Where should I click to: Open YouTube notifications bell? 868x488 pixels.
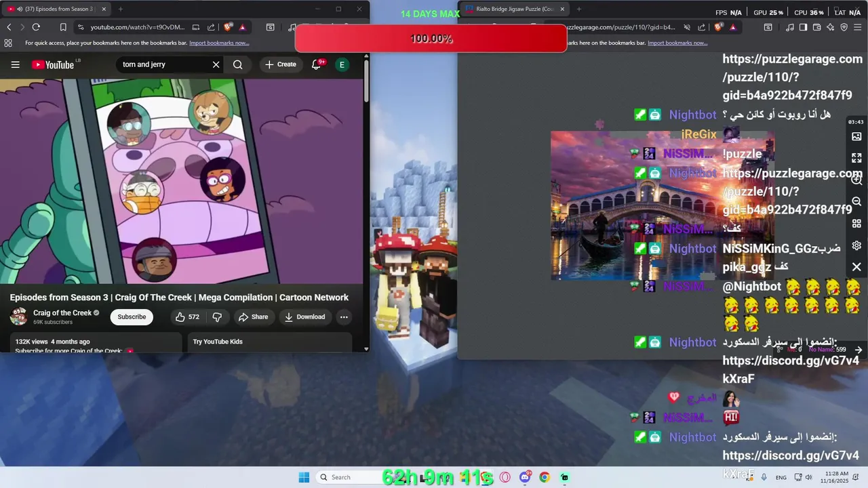point(317,64)
